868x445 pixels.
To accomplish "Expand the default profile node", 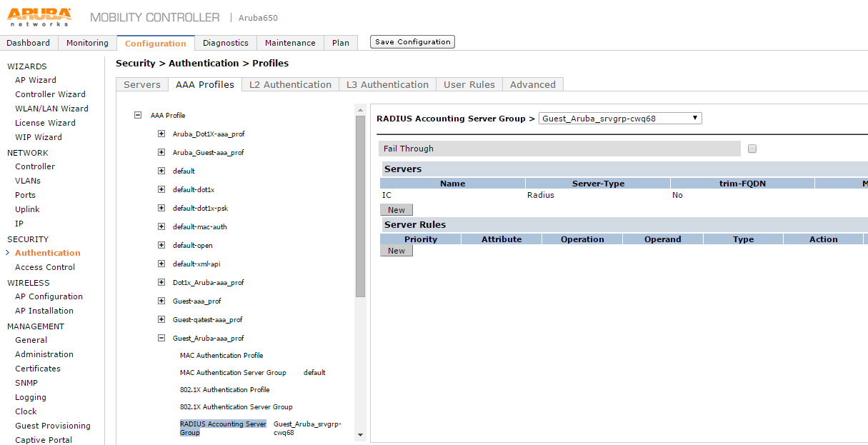I will click(161, 171).
